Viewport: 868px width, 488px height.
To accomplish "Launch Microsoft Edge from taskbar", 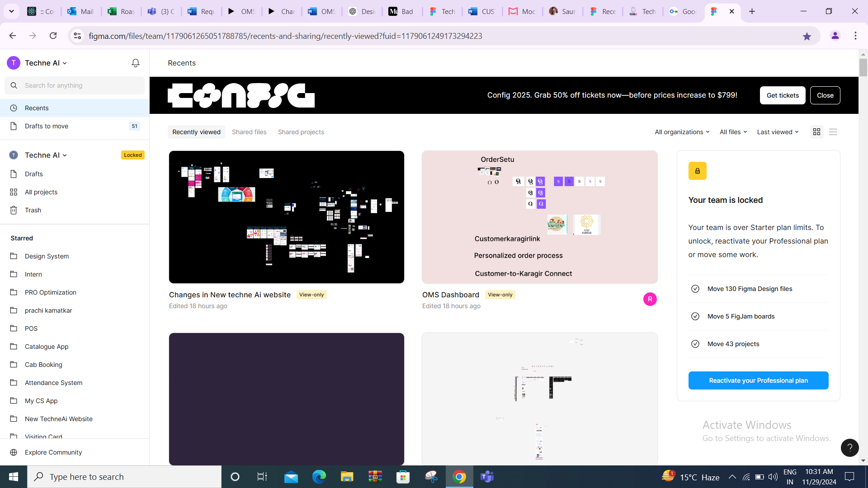I will (319, 477).
